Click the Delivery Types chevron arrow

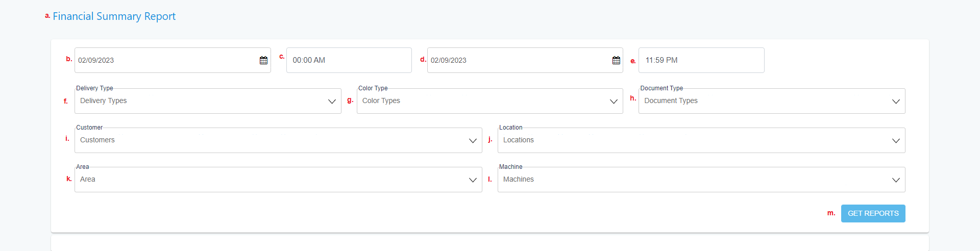coord(332,102)
